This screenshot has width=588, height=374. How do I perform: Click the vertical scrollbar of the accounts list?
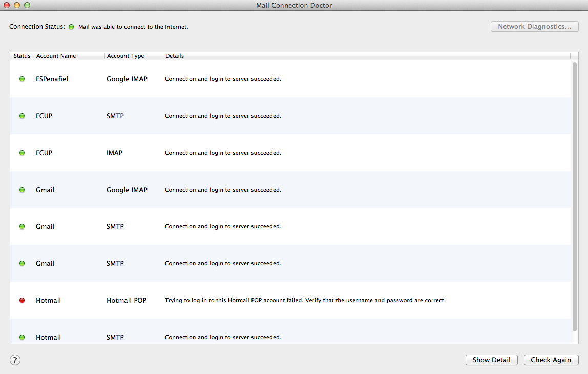click(575, 197)
